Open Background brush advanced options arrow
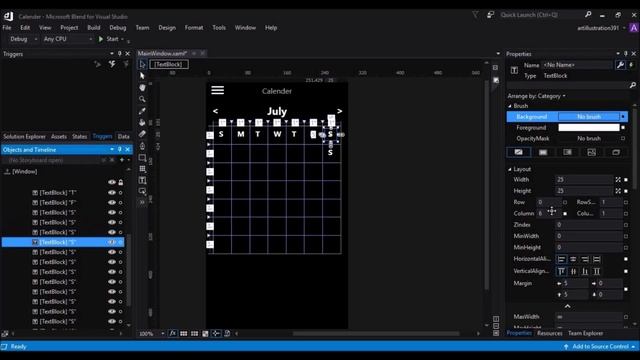 tap(623, 117)
